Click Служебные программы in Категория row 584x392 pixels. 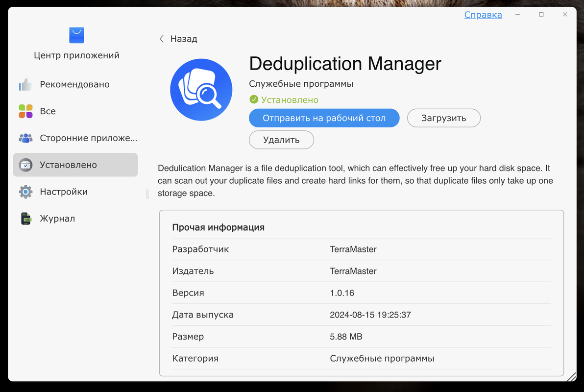tap(382, 359)
